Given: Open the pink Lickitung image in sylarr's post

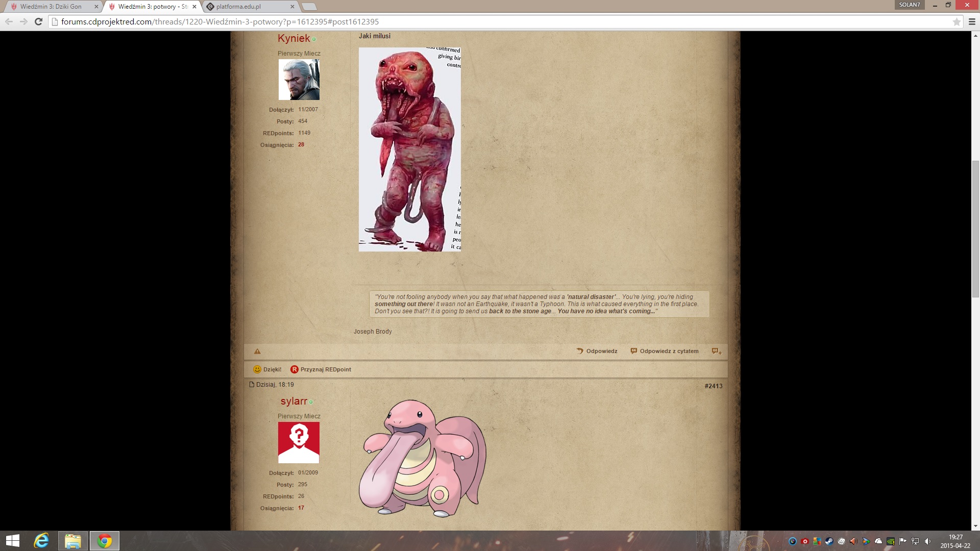Looking at the screenshot, I should pyautogui.click(x=423, y=458).
